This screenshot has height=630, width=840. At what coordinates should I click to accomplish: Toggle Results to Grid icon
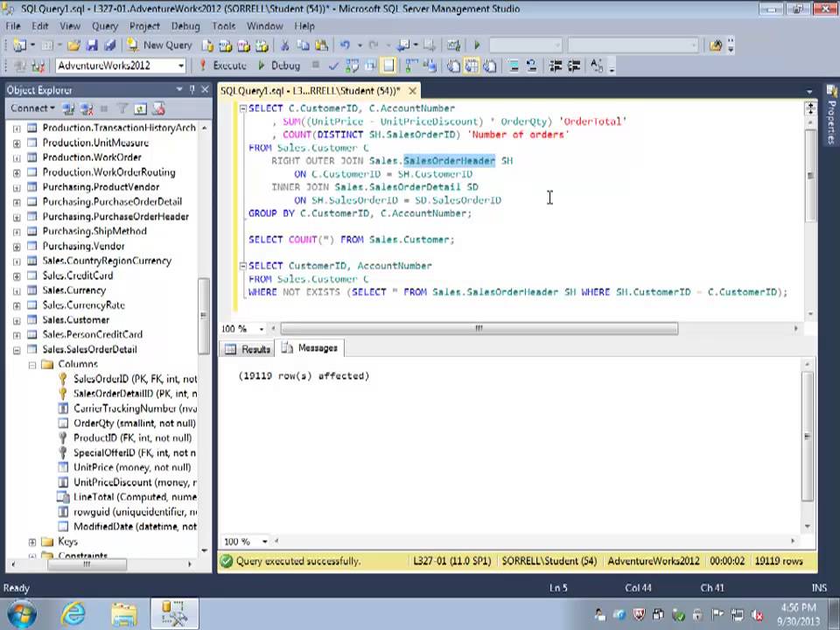(x=472, y=66)
